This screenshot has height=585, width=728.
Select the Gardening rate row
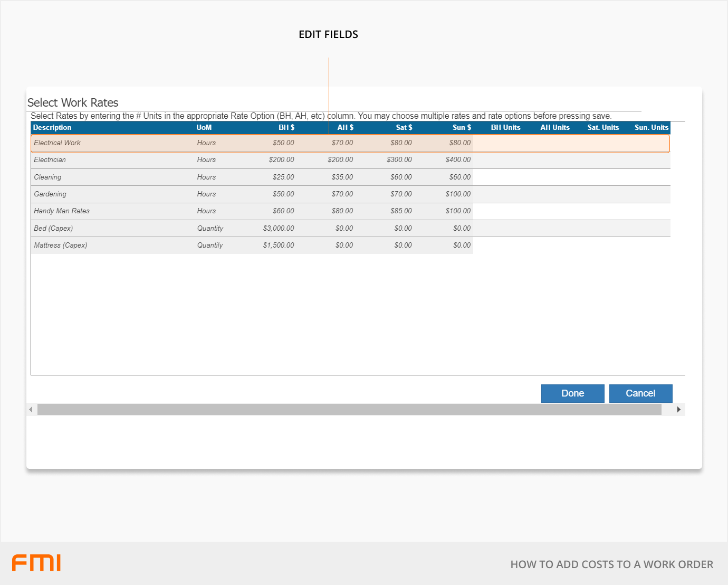tap(50, 194)
